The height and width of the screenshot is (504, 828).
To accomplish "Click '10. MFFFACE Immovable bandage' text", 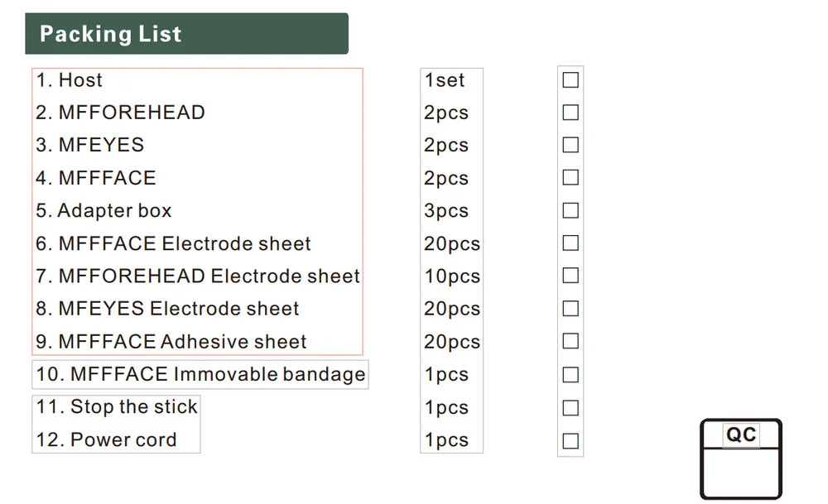I will [200, 374].
